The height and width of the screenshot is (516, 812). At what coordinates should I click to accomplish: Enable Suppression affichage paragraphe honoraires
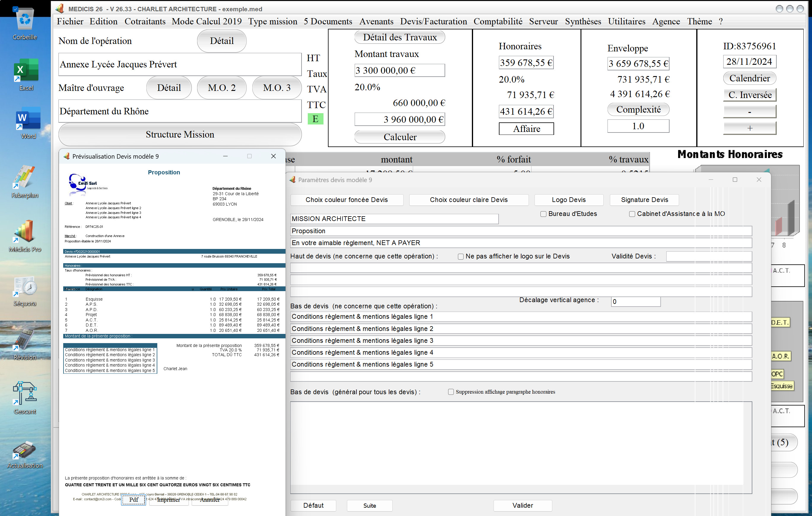click(x=451, y=392)
